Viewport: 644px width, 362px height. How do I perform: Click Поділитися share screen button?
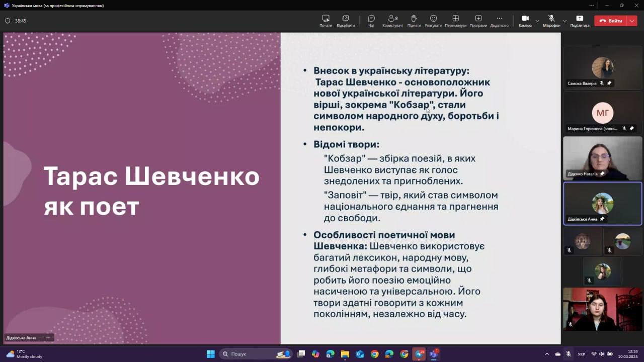point(580,21)
